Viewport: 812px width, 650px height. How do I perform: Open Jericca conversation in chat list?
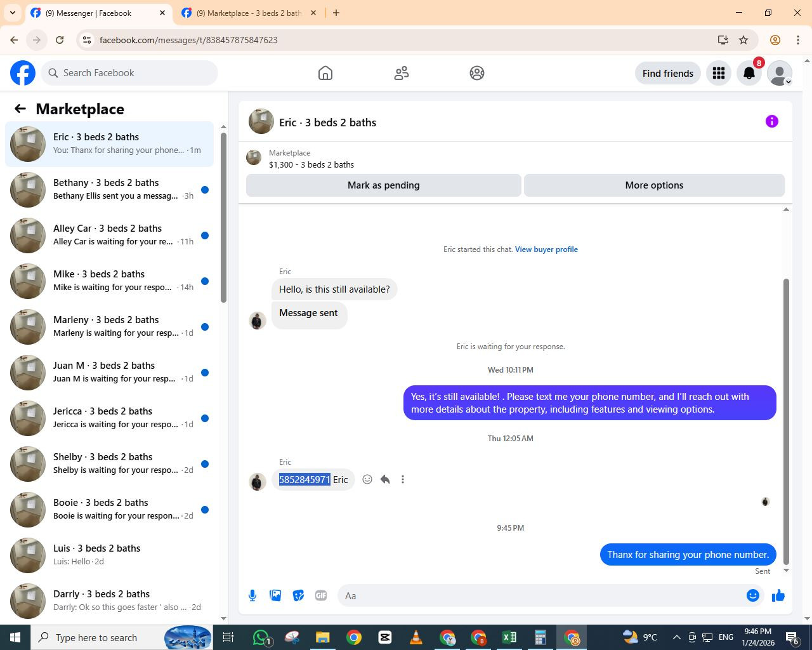109,418
